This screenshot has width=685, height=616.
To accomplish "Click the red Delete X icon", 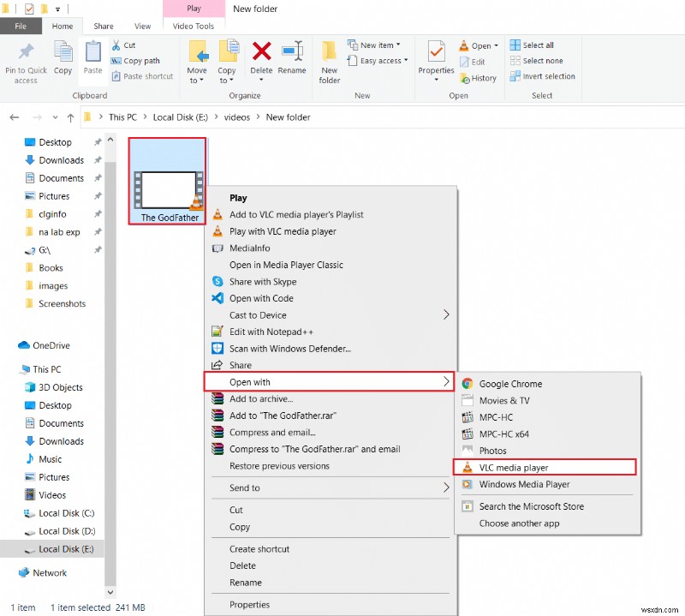I will pyautogui.click(x=261, y=51).
